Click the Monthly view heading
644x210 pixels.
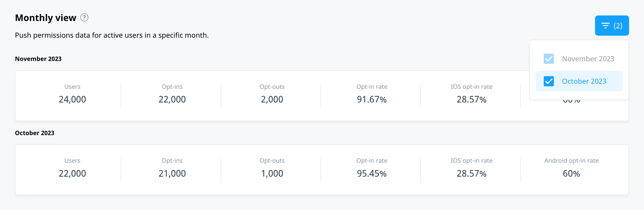coord(45,18)
